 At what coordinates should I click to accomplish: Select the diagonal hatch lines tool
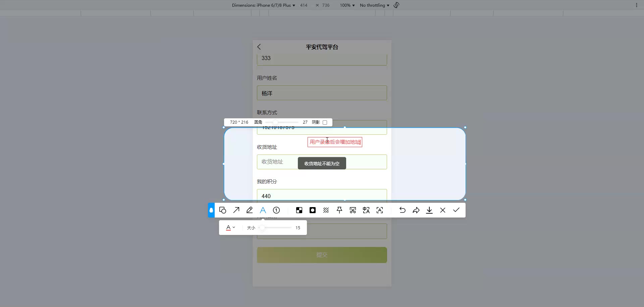[326, 210]
